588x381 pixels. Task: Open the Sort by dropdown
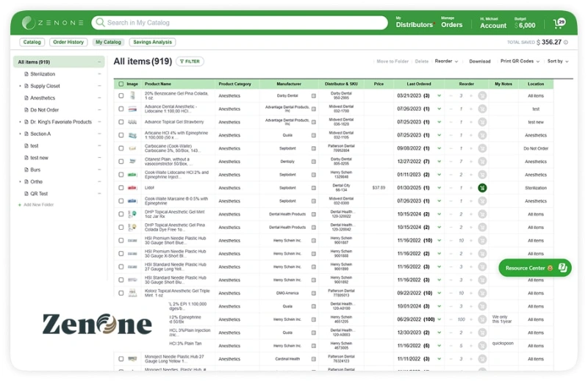coord(558,62)
